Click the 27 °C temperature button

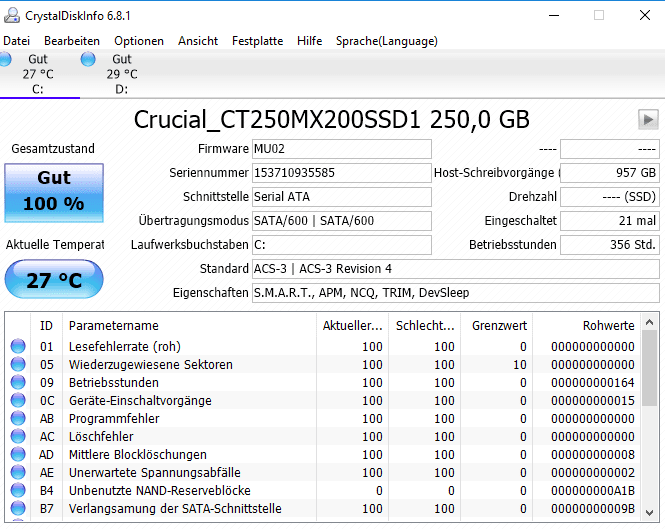point(54,280)
